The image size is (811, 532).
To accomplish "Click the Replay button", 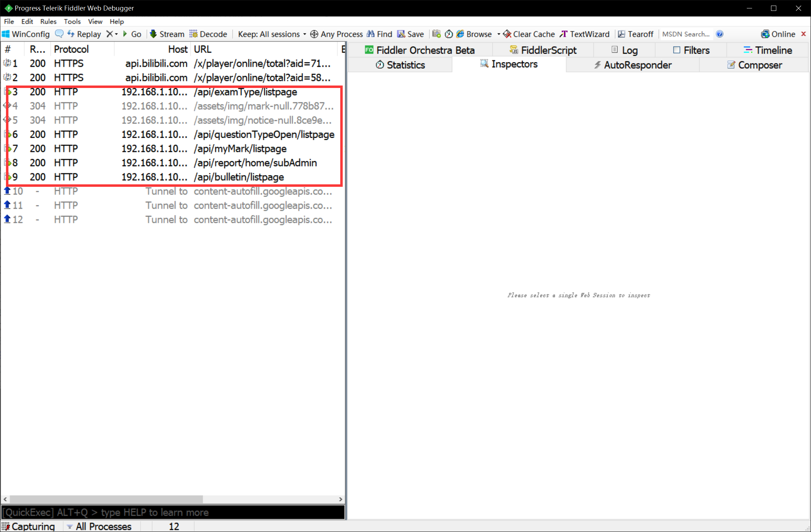I will [x=84, y=34].
